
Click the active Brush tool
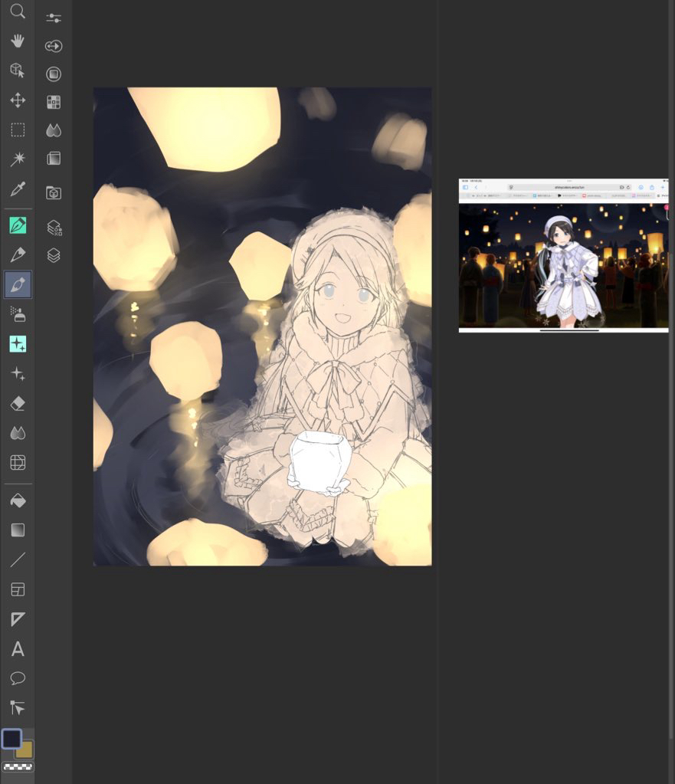17,284
